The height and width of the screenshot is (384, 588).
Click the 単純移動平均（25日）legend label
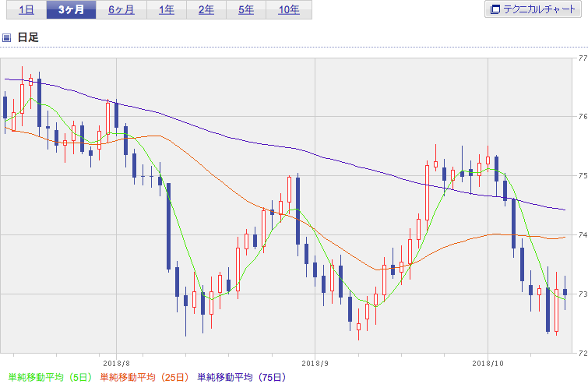tap(144, 377)
